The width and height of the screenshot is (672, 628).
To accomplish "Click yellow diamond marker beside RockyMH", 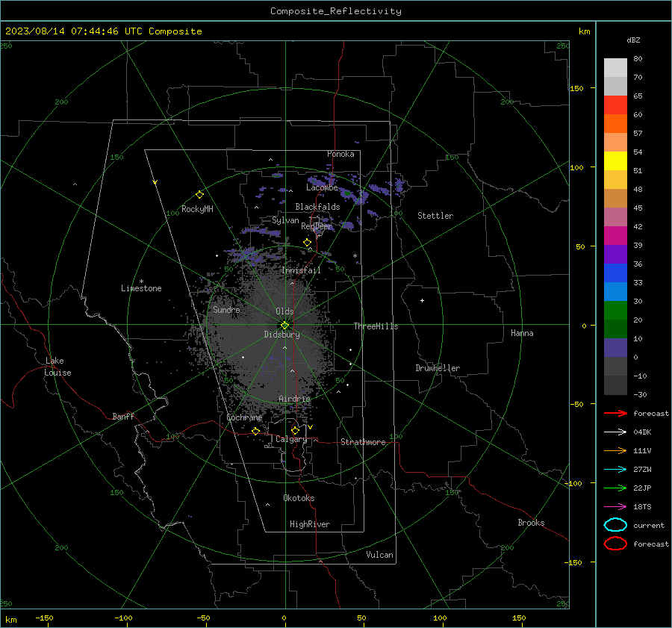I will pyautogui.click(x=199, y=195).
